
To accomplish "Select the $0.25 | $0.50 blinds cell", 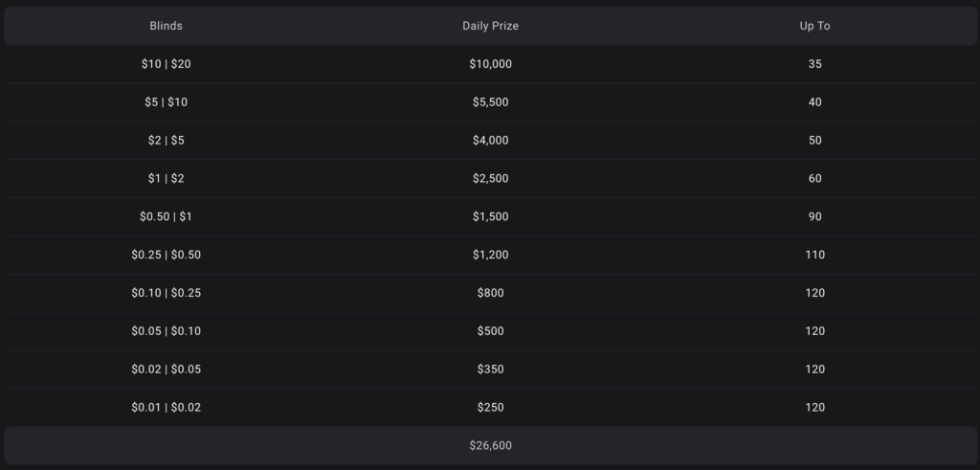I will point(166,255).
